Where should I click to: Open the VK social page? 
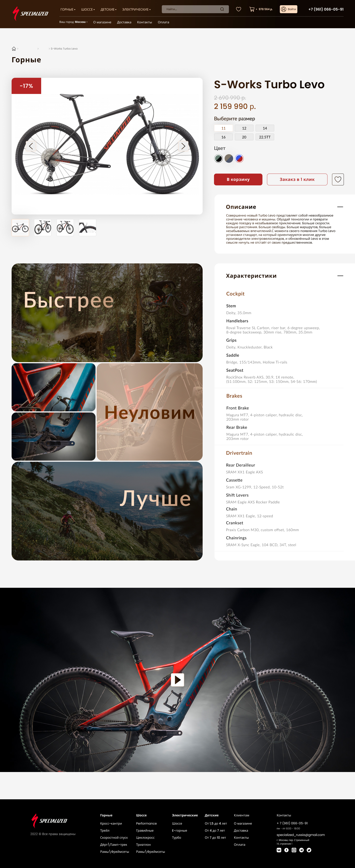(x=279, y=850)
